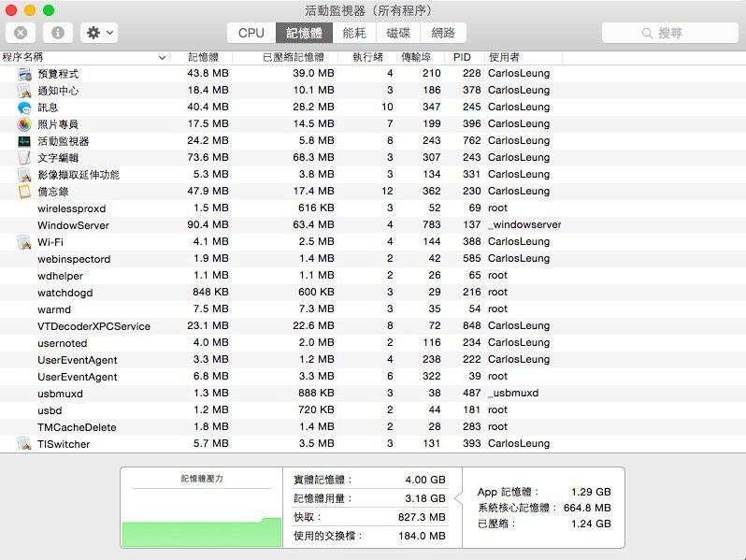Click the 90.4 MB memory value

[208, 224]
